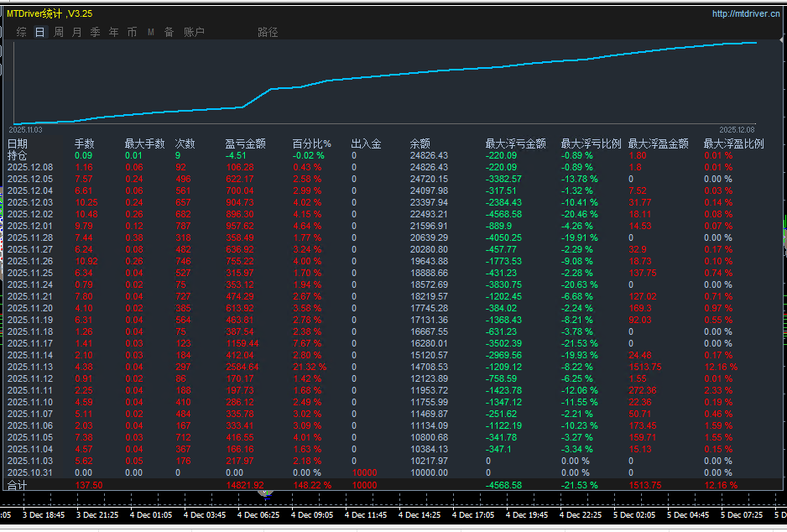Click the 持仓 holdings row label

(18, 155)
